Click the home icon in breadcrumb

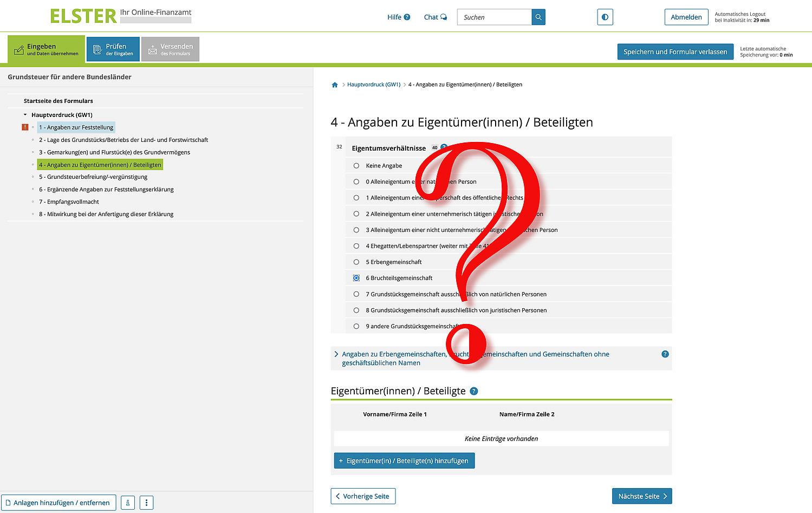click(x=335, y=85)
